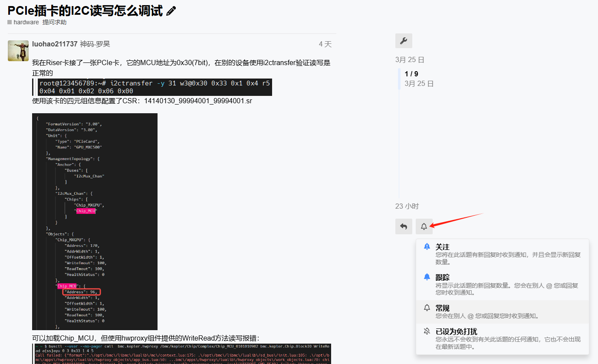Open the bell notification level dropdown
The width and height of the screenshot is (598, 364).
tap(424, 226)
